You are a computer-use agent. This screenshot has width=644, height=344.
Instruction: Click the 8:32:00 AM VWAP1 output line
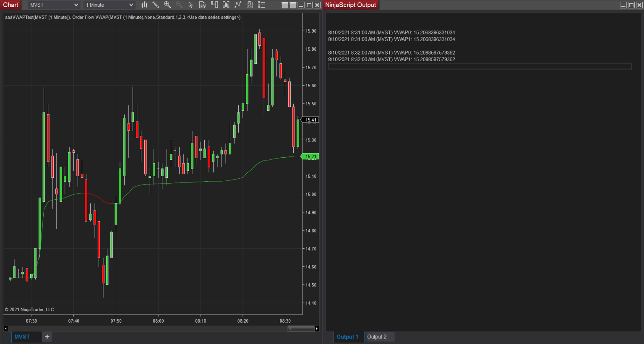click(x=391, y=59)
